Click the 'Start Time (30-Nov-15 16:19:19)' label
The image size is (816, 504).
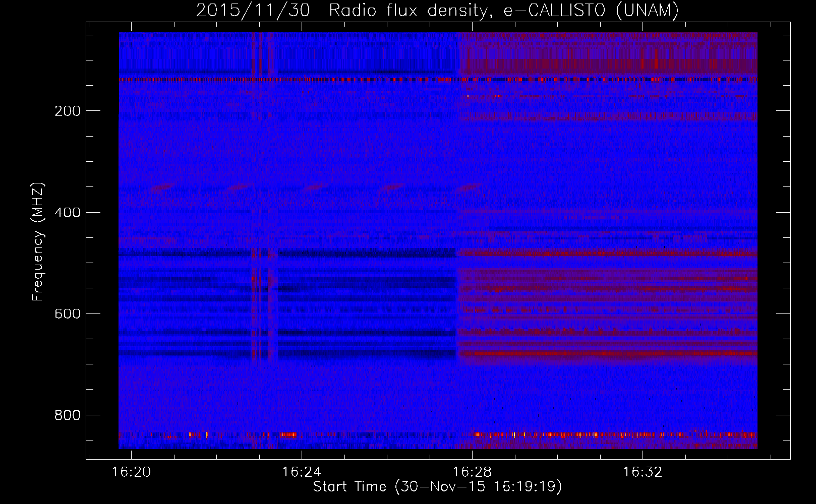437,487
